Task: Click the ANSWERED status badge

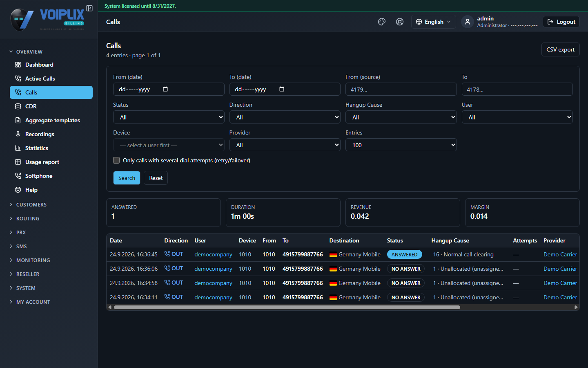Action: pos(404,254)
